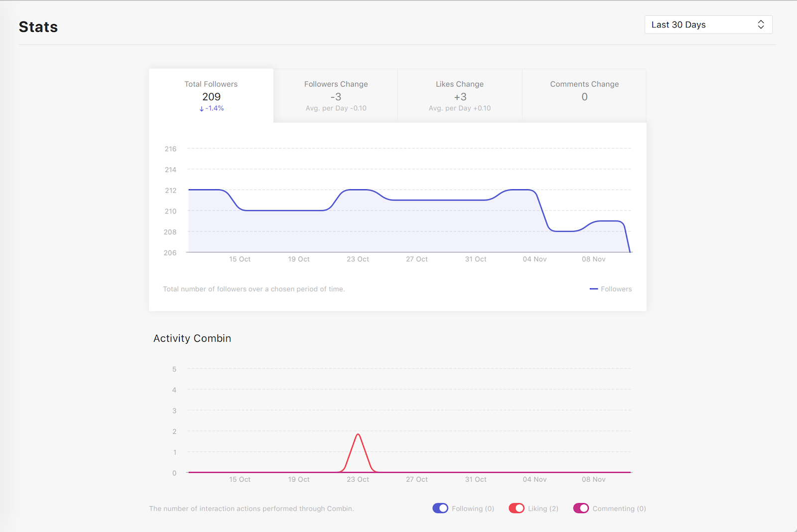Viewport: 797px width, 532px height.
Task: View the Comments Change tab
Action: 584,95
